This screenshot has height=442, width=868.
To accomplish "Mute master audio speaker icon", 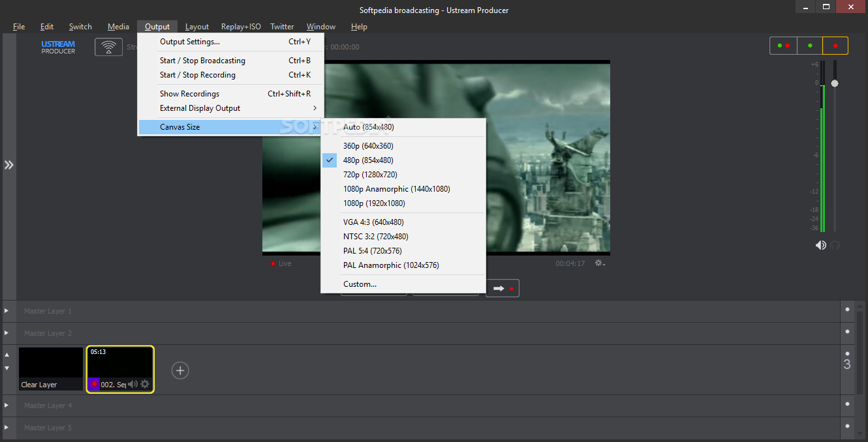I will click(x=820, y=245).
